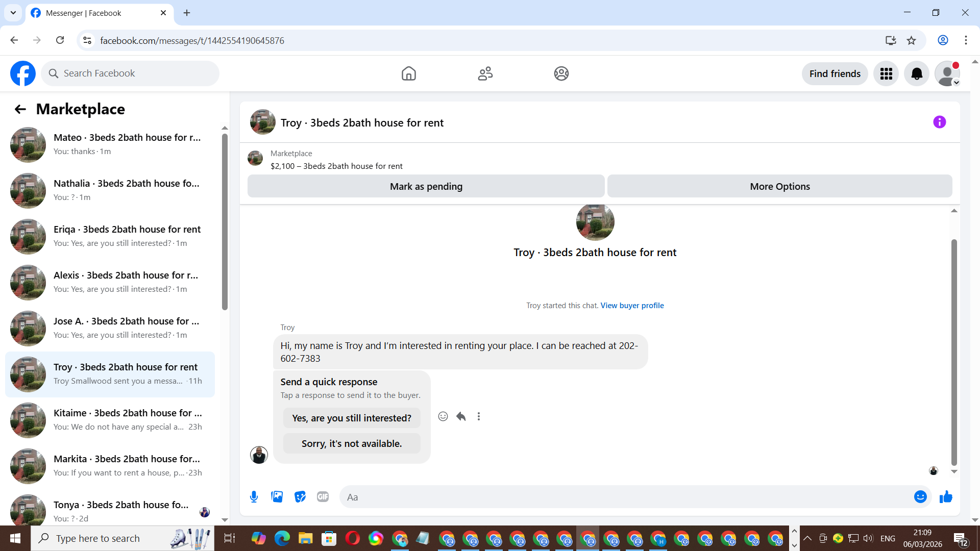This screenshot has width=980, height=551.
Task: Click the voice clip microphone icon
Action: pyautogui.click(x=254, y=497)
